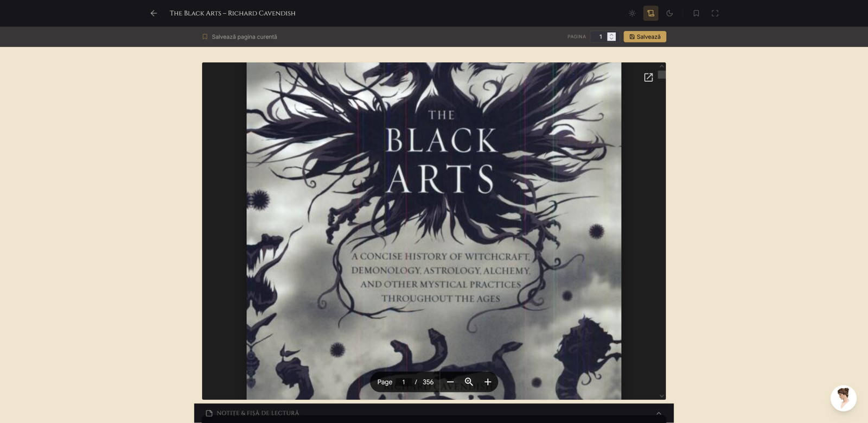Click scrollbar down arrow in PDF viewer
Image resolution: width=868 pixels, height=423 pixels.
(662, 396)
